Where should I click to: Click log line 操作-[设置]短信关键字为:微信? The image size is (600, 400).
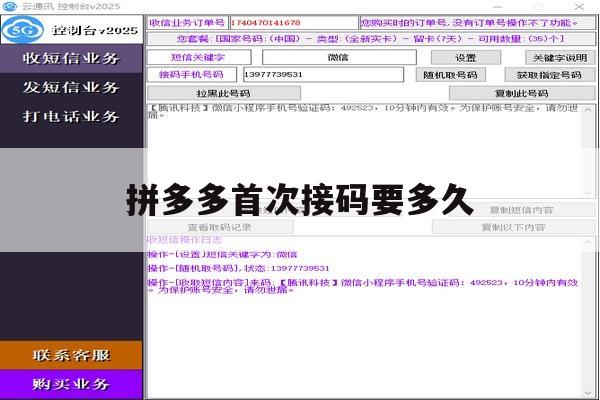coord(222,255)
